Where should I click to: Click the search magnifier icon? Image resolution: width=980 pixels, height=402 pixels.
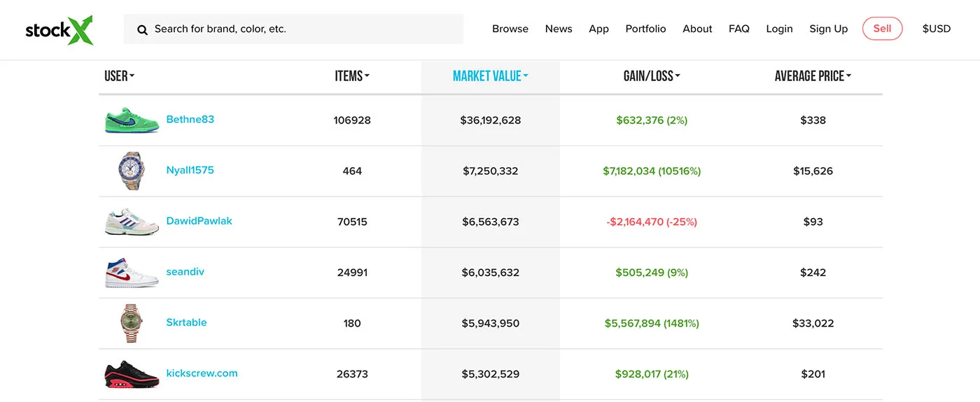[142, 30]
